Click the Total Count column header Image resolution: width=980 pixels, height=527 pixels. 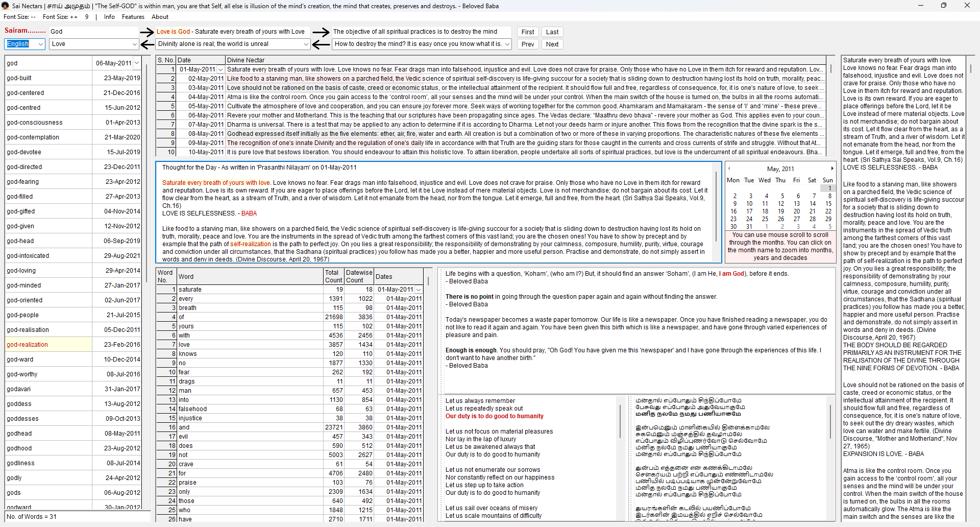(x=334, y=276)
